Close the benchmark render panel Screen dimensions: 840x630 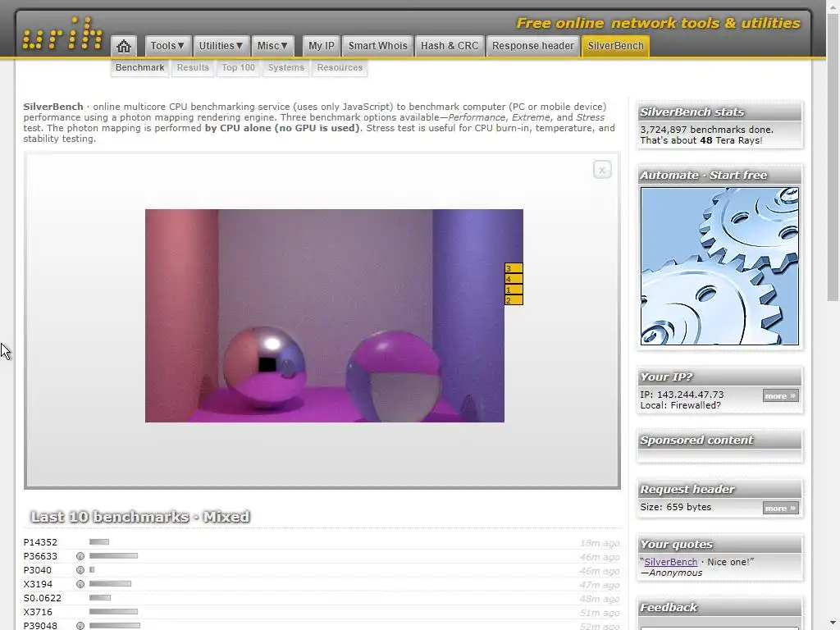point(602,170)
